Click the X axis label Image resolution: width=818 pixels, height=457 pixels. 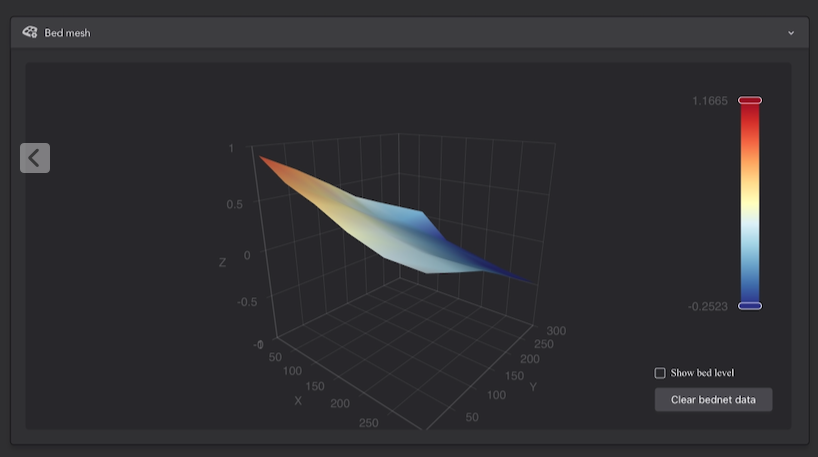[298, 400]
